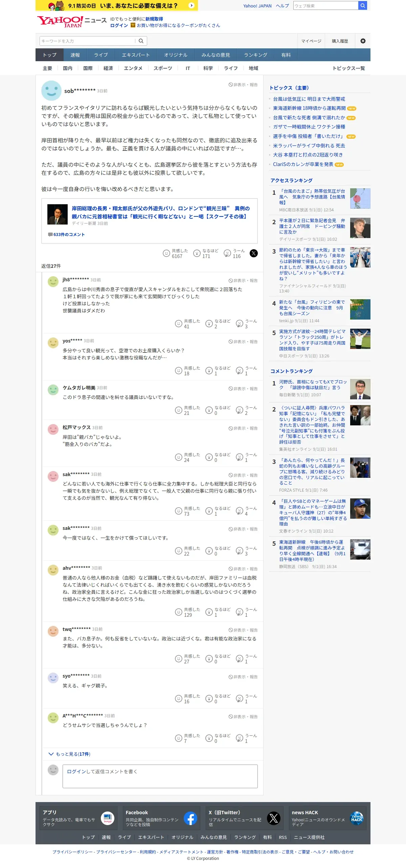Open 大谷 本塁打と打点の2冠返り咲き topic
Viewport: 406px width, 868px height.
[308, 155]
